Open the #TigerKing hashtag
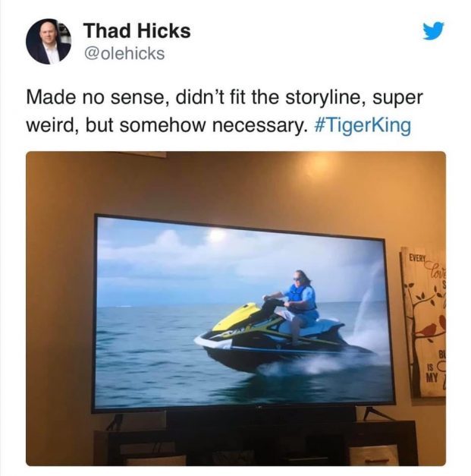Screen dimensions: 471x476 point(363,125)
